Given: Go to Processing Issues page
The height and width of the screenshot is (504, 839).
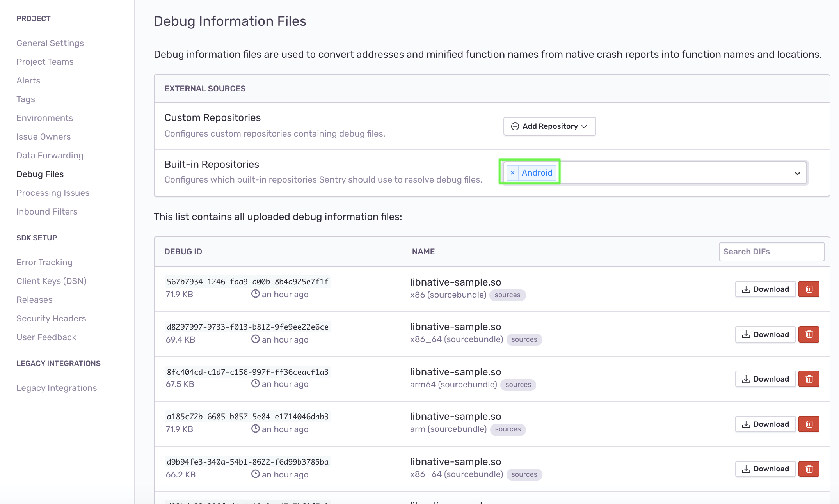Looking at the screenshot, I should pos(53,193).
